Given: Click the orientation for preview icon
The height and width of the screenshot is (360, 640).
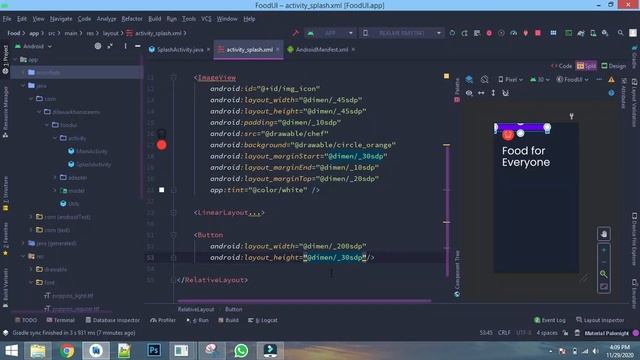Looking at the screenshot, I should click(484, 79).
